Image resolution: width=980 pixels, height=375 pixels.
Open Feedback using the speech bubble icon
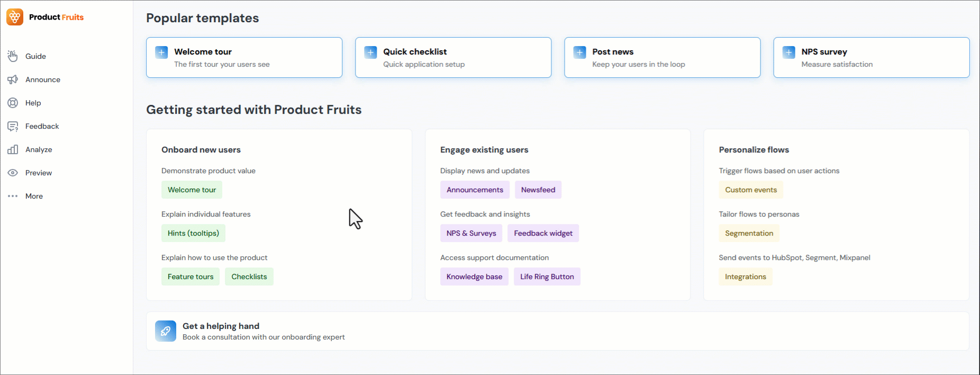pyautogui.click(x=13, y=126)
